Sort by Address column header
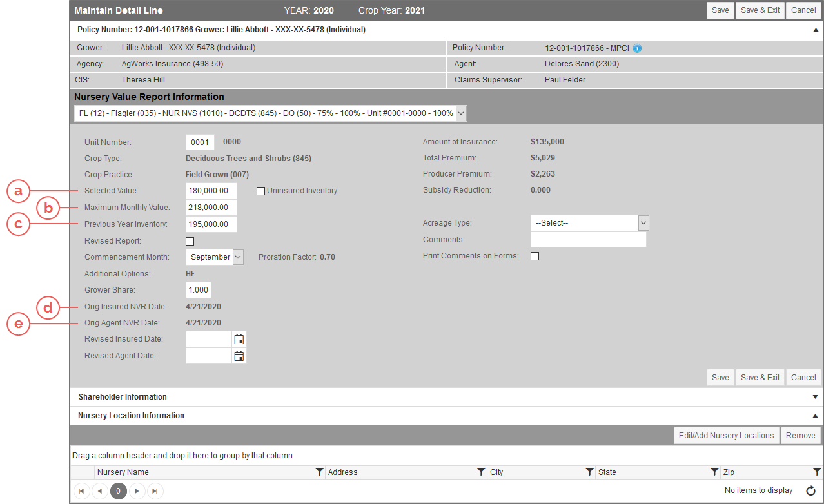The height and width of the screenshot is (504, 824). coord(342,472)
